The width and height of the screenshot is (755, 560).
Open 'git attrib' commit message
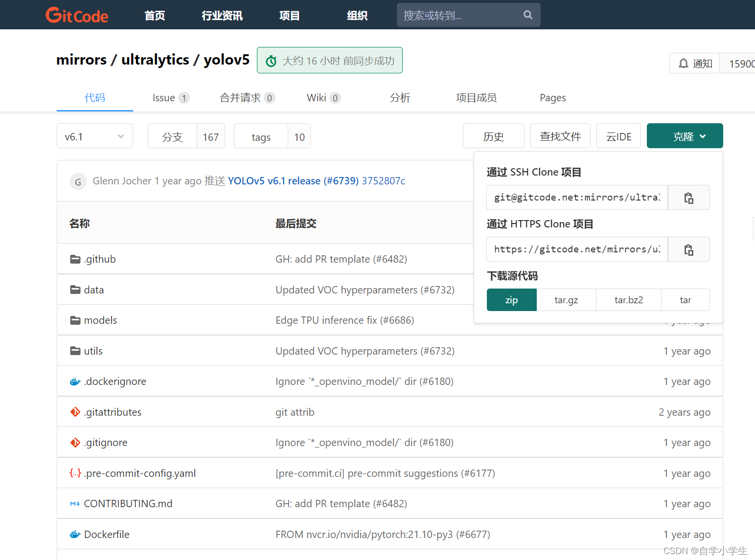pyautogui.click(x=295, y=412)
